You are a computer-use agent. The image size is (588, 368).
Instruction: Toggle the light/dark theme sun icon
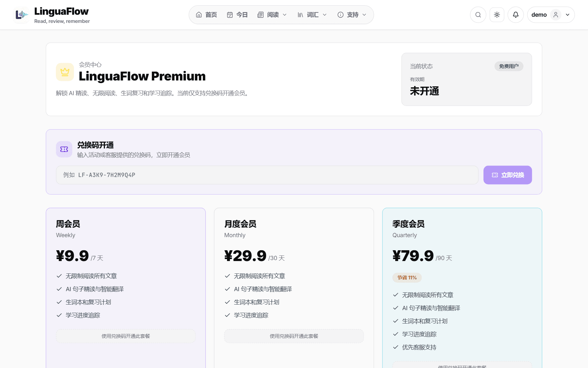[x=497, y=15]
